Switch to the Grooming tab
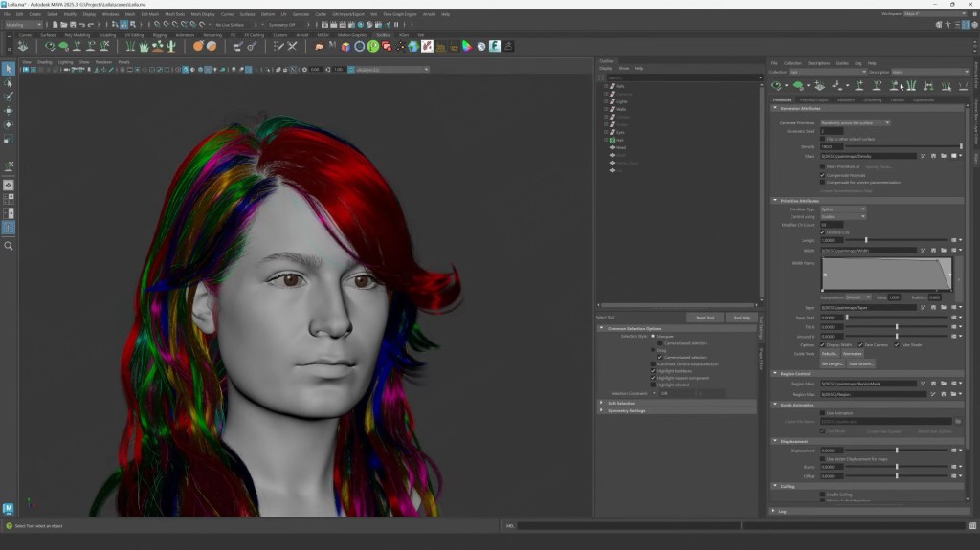980x550 pixels. click(x=872, y=99)
